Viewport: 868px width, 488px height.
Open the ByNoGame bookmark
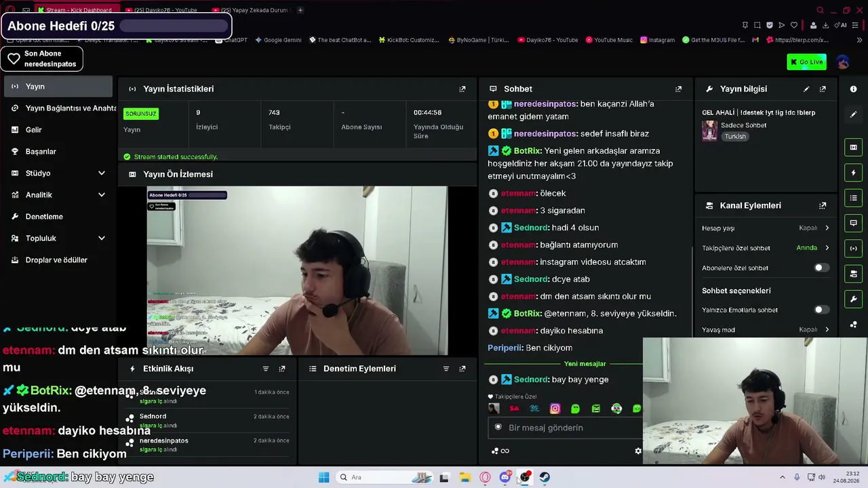click(x=478, y=40)
